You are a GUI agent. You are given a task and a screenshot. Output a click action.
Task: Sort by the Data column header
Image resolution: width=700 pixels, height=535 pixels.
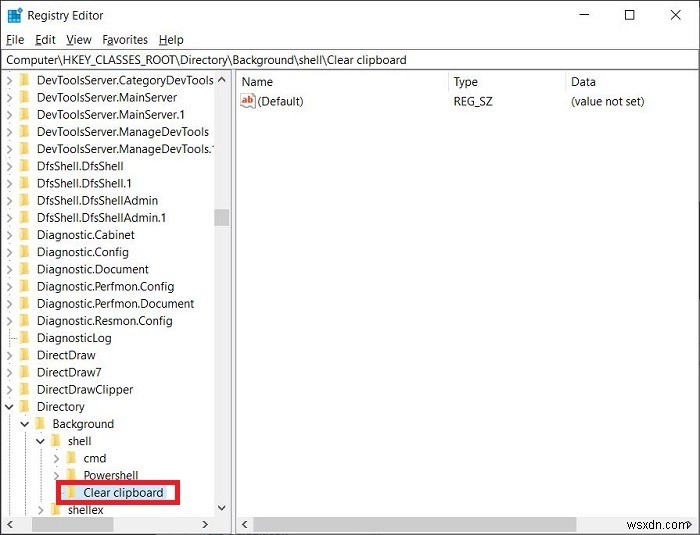pos(631,82)
